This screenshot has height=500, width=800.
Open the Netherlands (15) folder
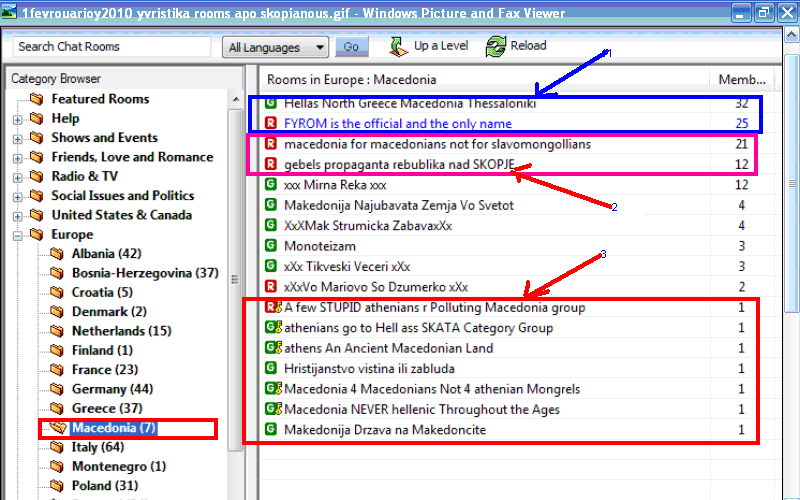121,332
